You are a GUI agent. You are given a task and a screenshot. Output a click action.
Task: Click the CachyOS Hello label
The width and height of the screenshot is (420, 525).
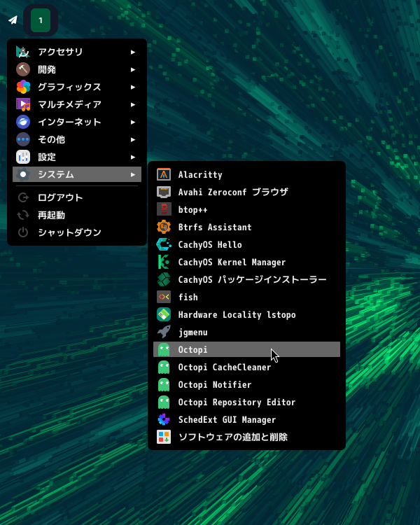click(x=210, y=245)
